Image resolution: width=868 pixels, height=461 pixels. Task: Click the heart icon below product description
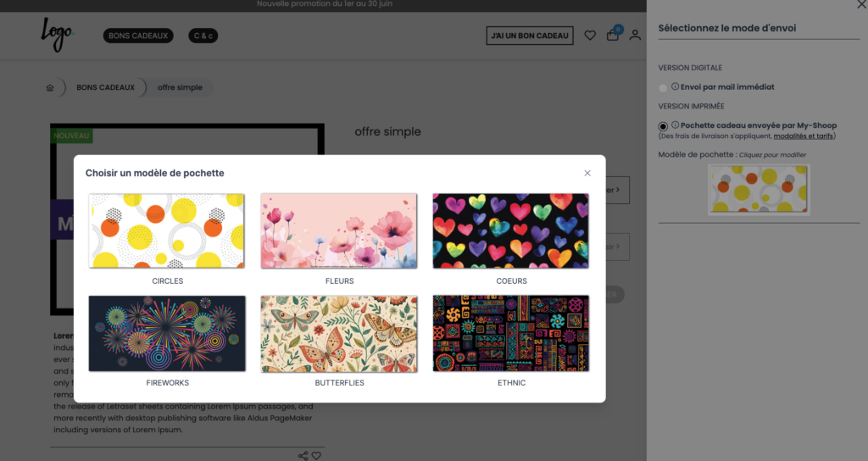[x=316, y=456]
